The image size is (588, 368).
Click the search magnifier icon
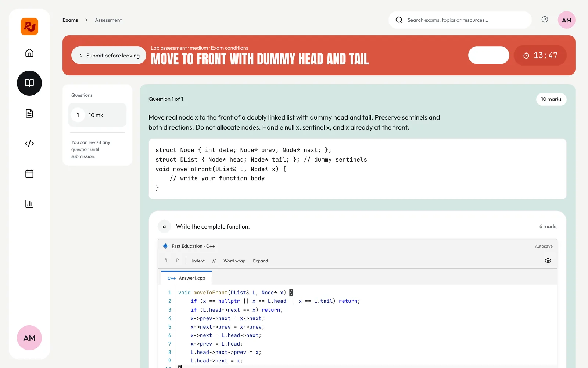coord(399,20)
